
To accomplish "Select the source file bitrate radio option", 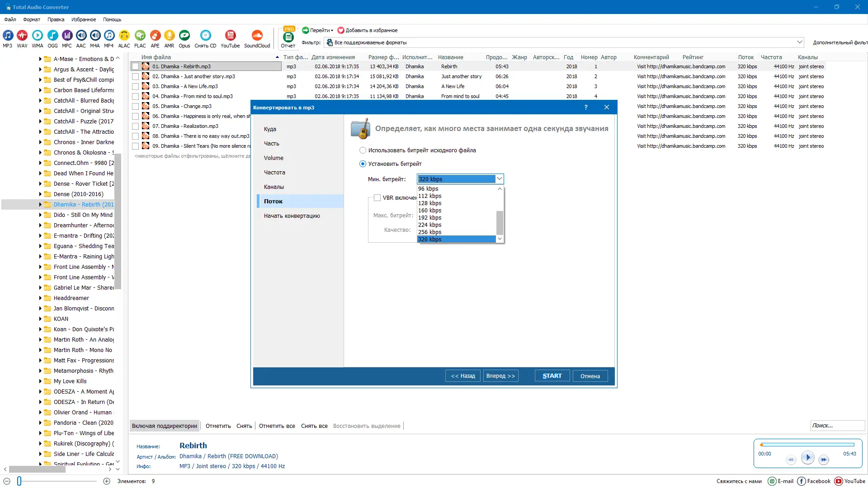I will coord(363,150).
